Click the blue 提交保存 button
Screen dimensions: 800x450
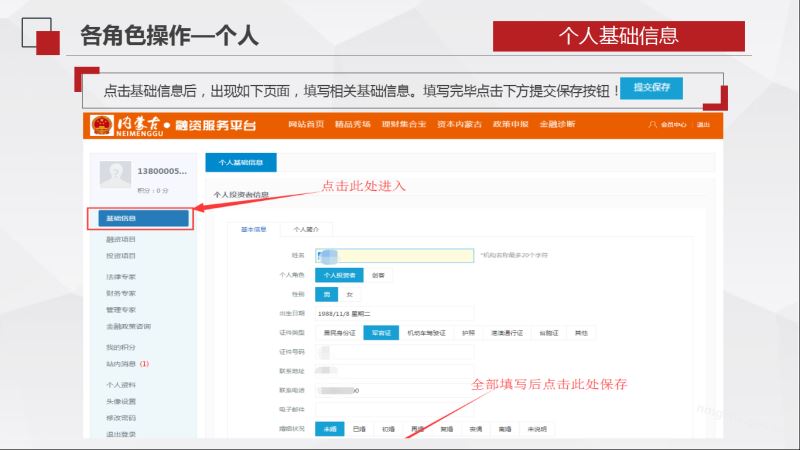pos(651,87)
